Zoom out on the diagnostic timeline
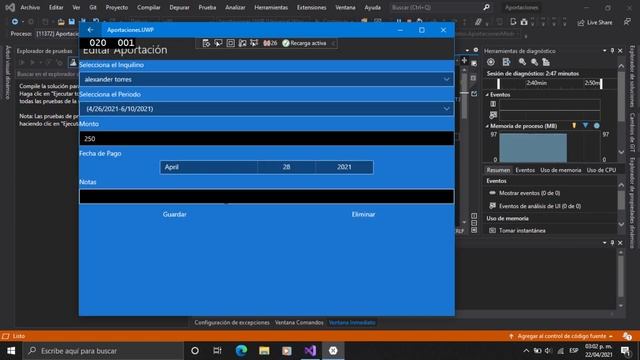 point(534,62)
